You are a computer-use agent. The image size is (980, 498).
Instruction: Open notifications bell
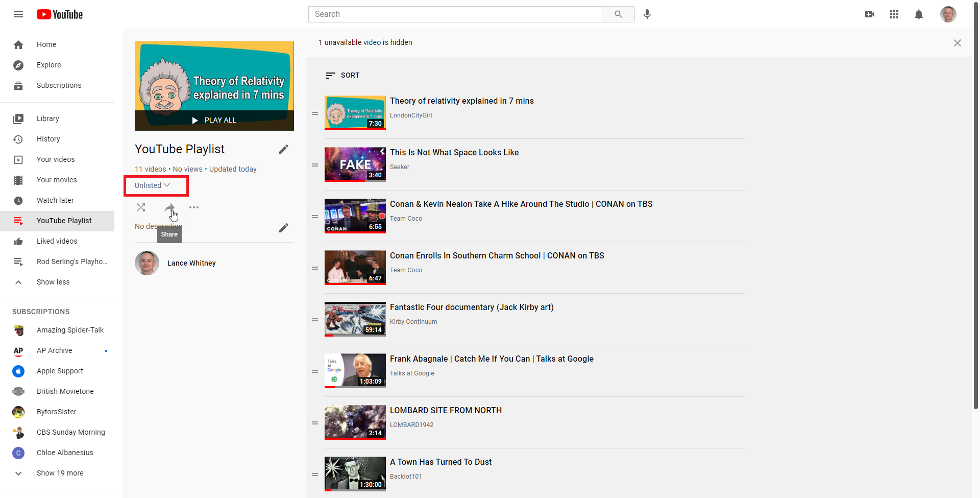(x=919, y=14)
